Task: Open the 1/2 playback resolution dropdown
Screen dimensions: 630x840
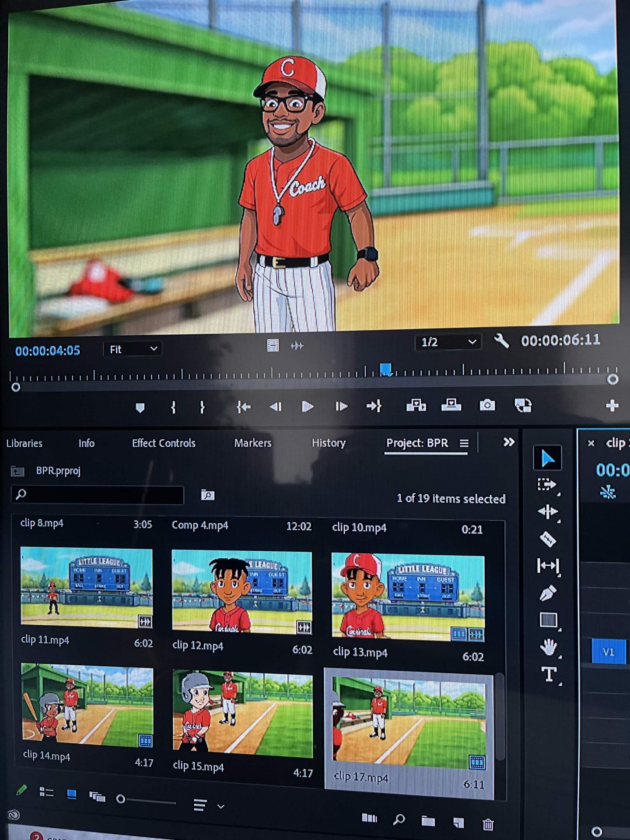Action: tap(448, 342)
